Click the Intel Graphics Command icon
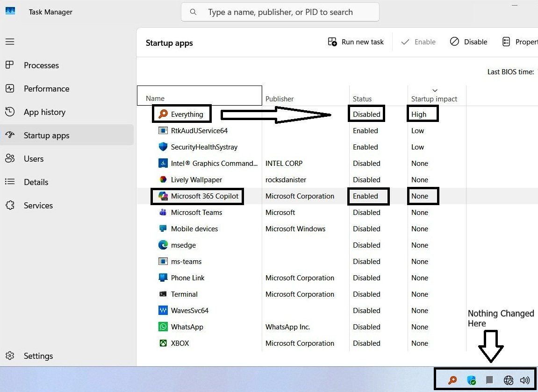538x392 pixels. coord(163,163)
